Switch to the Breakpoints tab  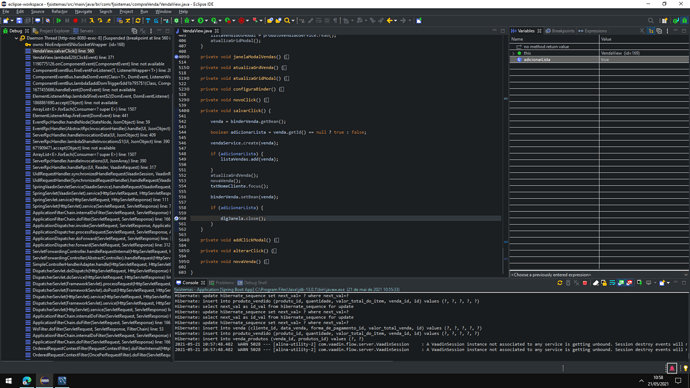point(560,31)
